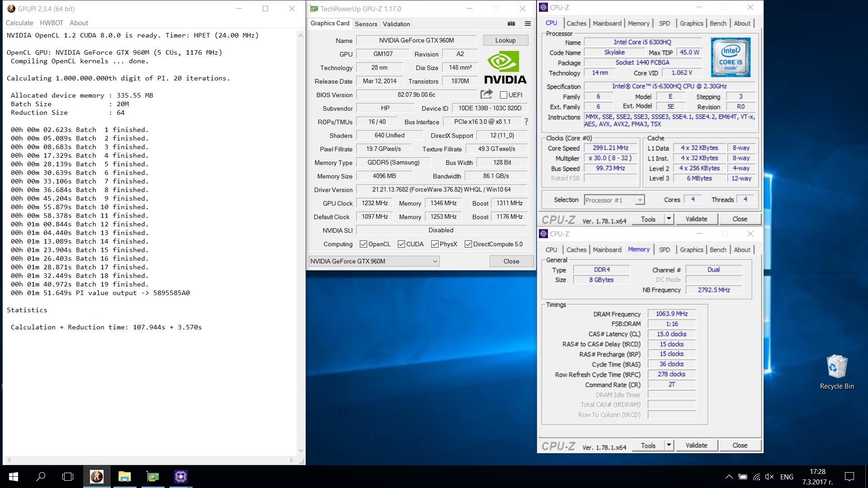Expand Tools dropdown arrow in upper CPU-Z
This screenshot has width=868, height=488.
click(669, 219)
